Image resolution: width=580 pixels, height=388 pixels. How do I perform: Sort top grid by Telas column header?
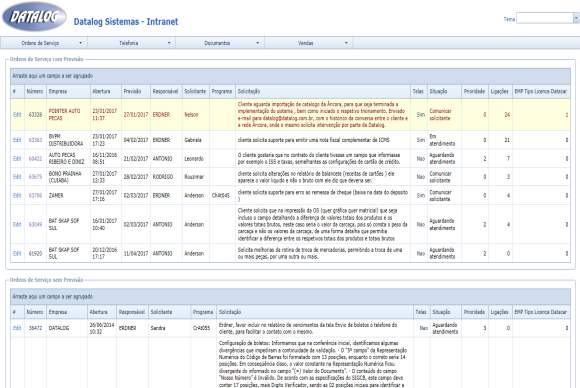pos(418,91)
